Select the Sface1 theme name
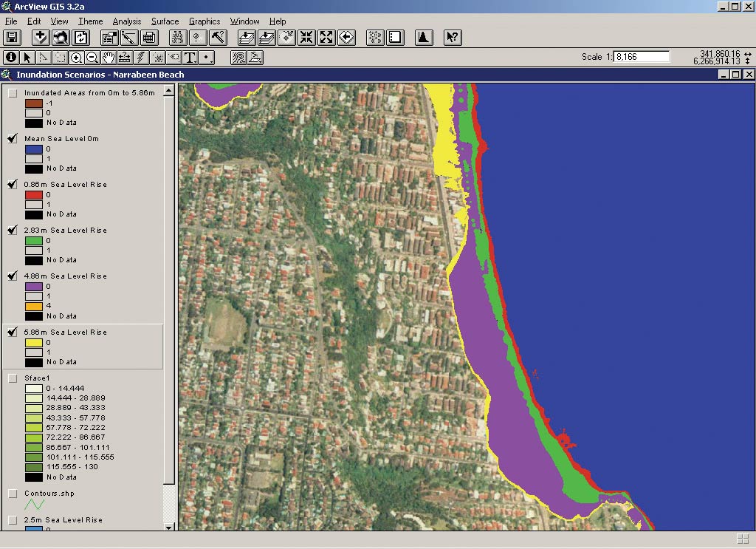Screen dimensions: 756x549 point(37,378)
